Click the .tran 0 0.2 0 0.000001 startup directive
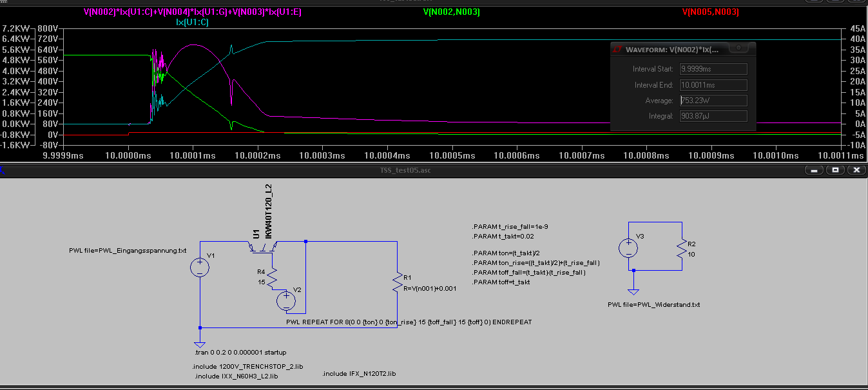This screenshot has height=390, width=868. [x=240, y=353]
